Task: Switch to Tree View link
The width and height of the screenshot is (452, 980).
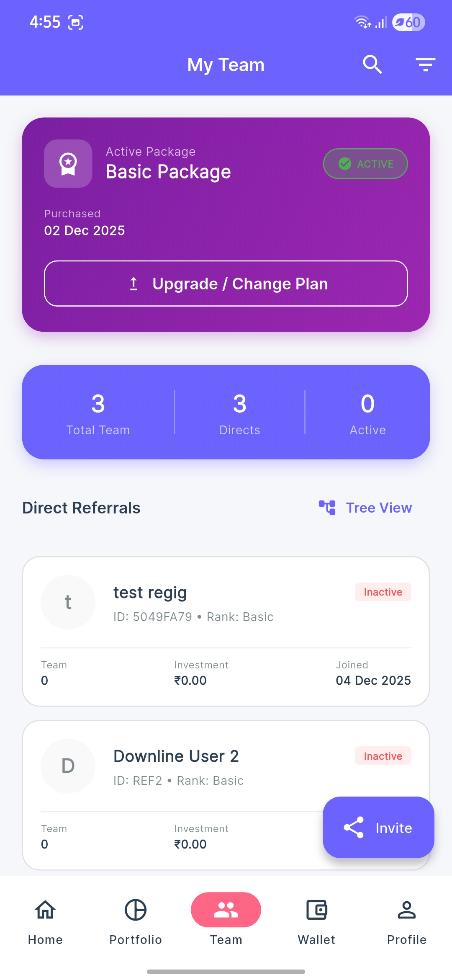Action: point(379,508)
